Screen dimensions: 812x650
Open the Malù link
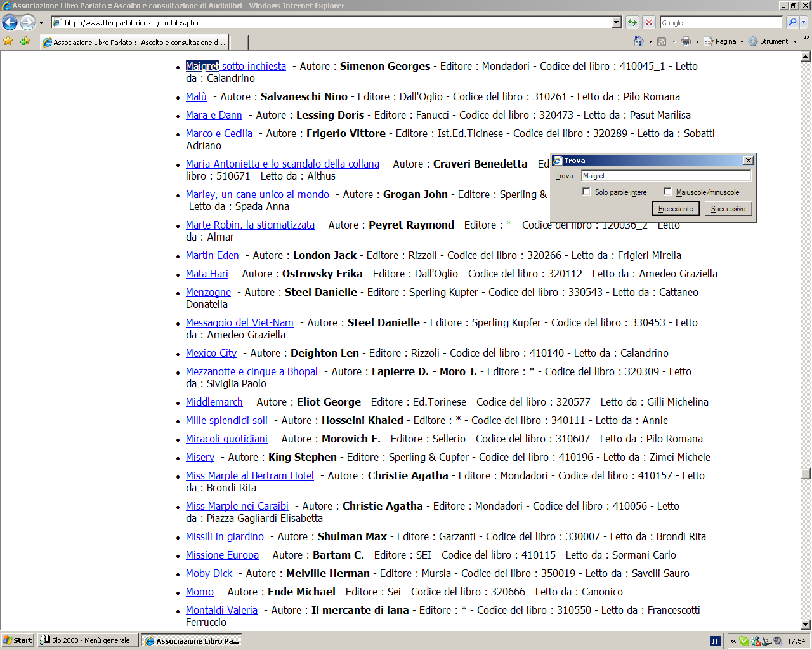click(197, 96)
